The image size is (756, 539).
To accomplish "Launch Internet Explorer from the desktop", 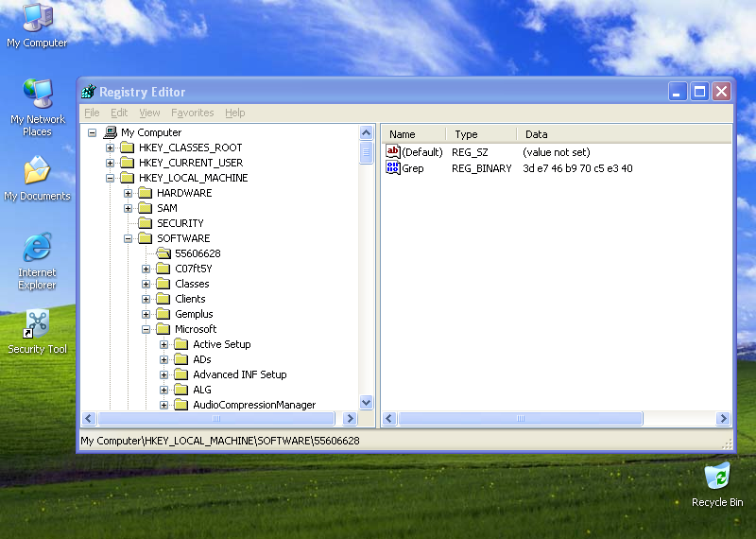I will 37,261.
